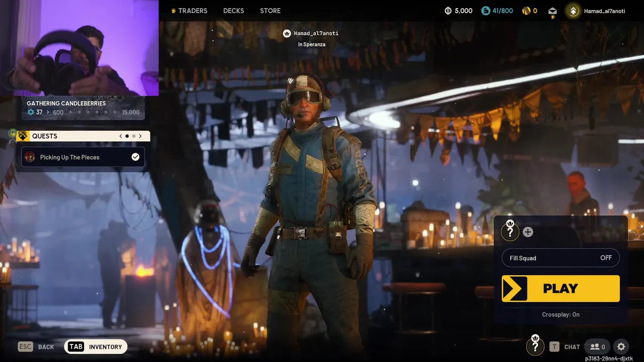Image resolution: width=644 pixels, height=362 pixels.
Task: Click the squad leader question-mark slot
Action: (x=510, y=231)
